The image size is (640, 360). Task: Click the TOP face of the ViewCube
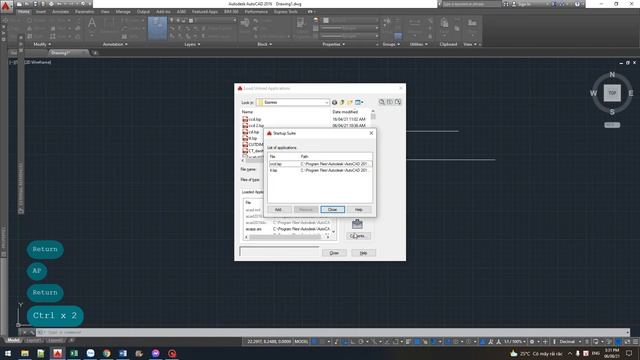[612, 93]
